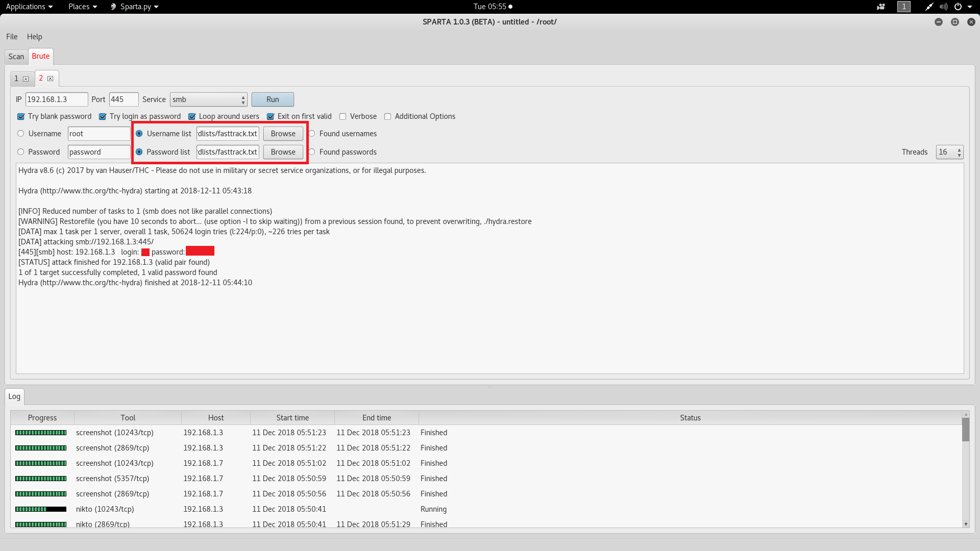Sort log by Start time column
The image size is (980, 551).
pos(292,418)
